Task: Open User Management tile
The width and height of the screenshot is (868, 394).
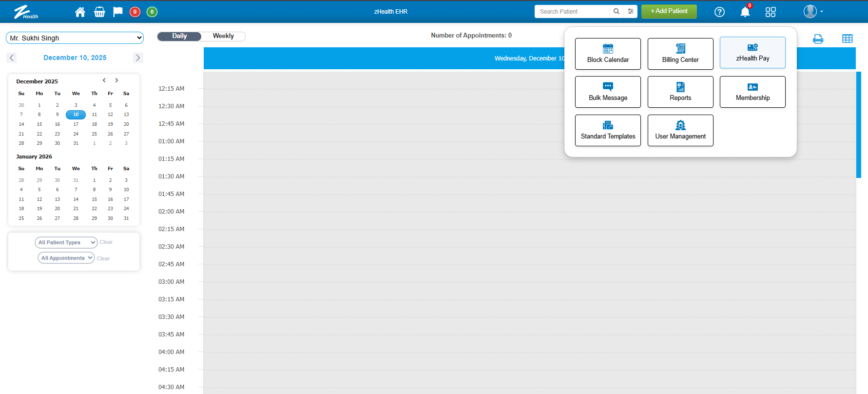Action: [680, 130]
